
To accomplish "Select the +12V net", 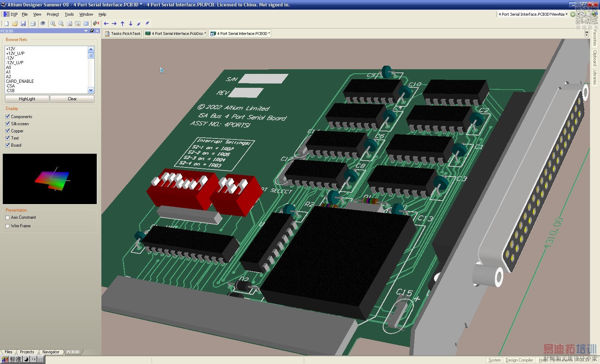I will (x=11, y=49).
